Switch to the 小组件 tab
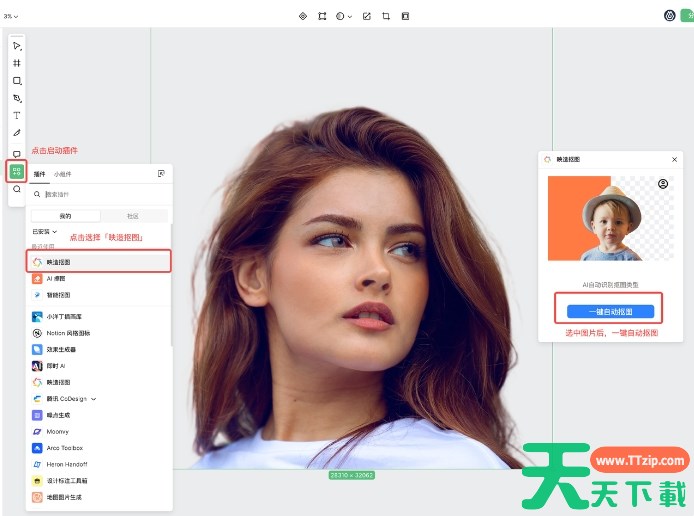The width and height of the screenshot is (694, 516). [x=62, y=174]
